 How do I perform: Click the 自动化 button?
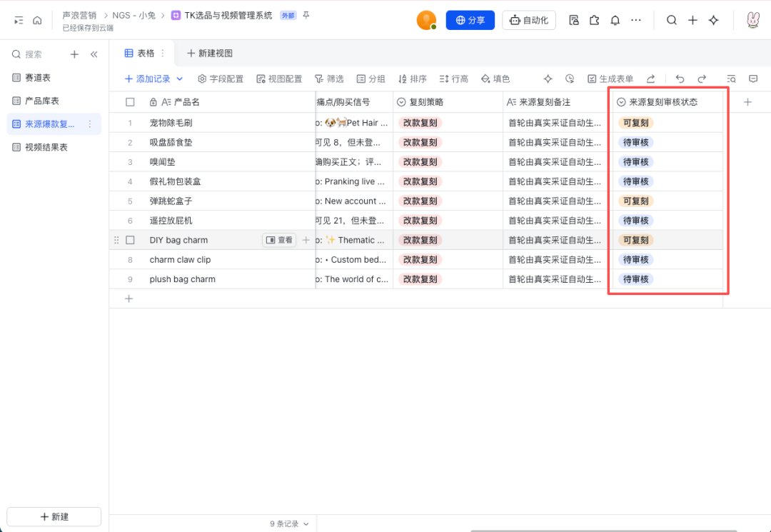pyautogui.click(x=528, y=20)
